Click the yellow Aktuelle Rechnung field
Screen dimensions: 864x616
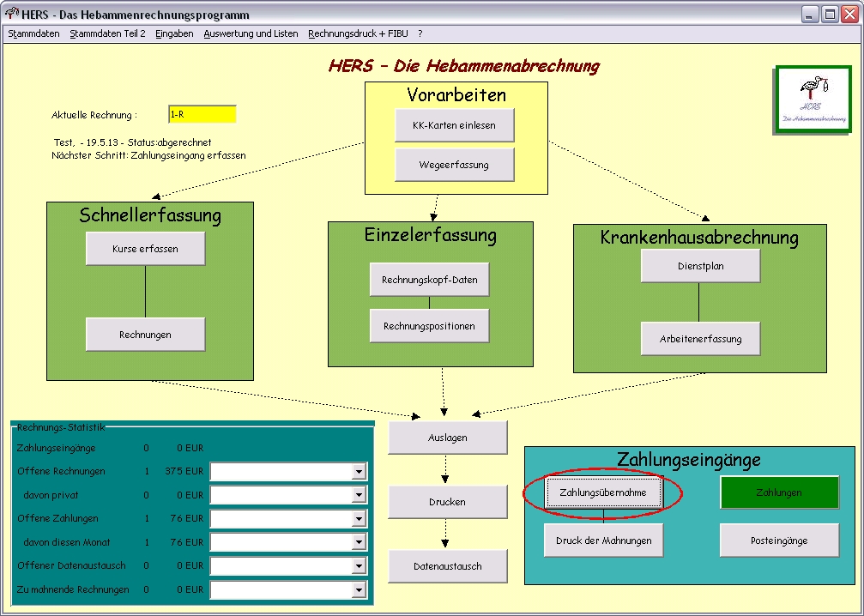(202, 114)
